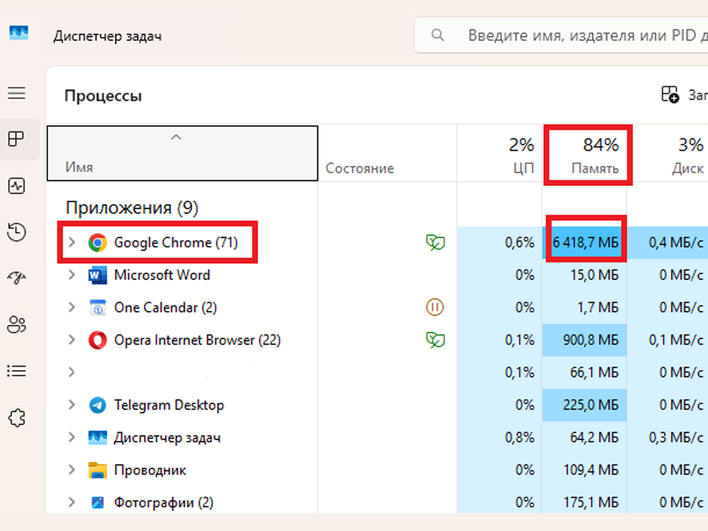Click One Calendar memory value 1,7 МБ
Screen dimensions: 708x531
point(598,307)
